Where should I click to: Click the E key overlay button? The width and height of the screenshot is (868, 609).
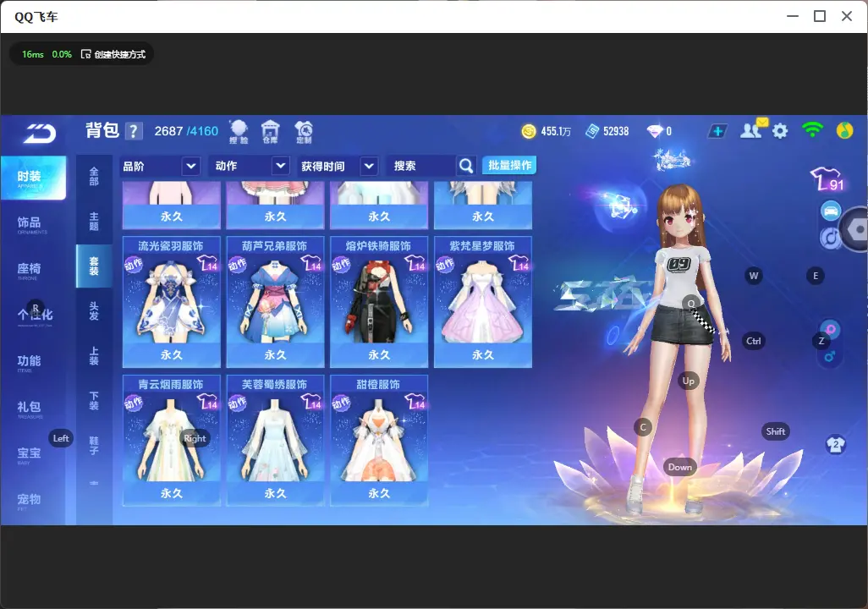(816, 276)
